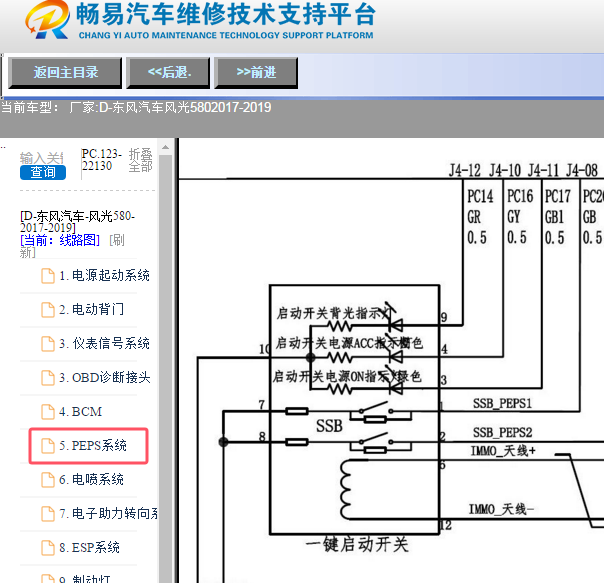The height and width of the screenshot is (583, 604).
Task: Click document icon beside BCM
Action: point(48,412)
